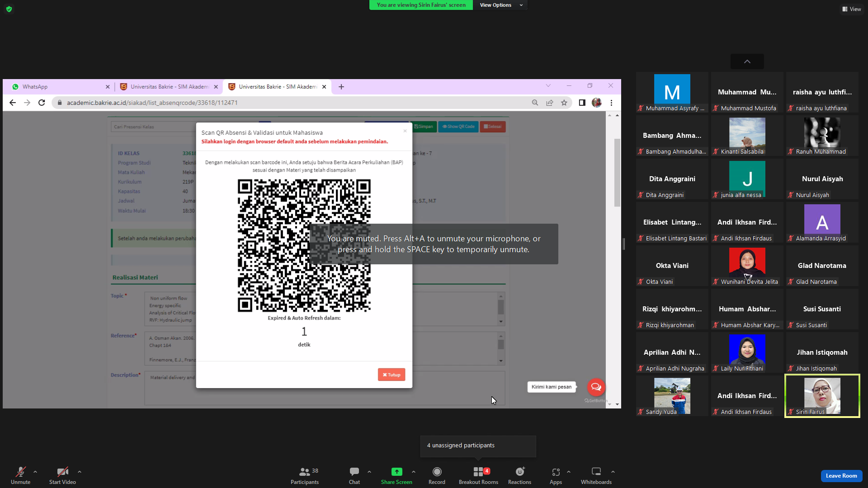Viewport: 868px width, 488px height.
Task: Click the Share Screen button
Action: pyautogui.click(x=396, y=475)
